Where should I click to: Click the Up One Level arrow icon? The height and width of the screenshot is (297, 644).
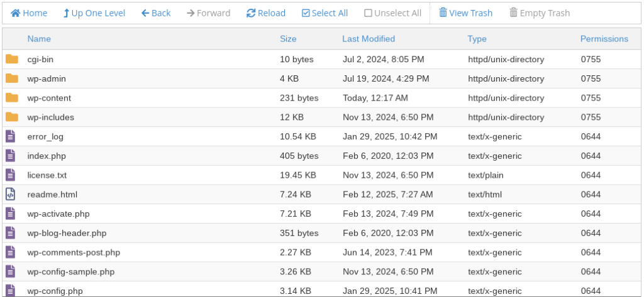(66, 13)
